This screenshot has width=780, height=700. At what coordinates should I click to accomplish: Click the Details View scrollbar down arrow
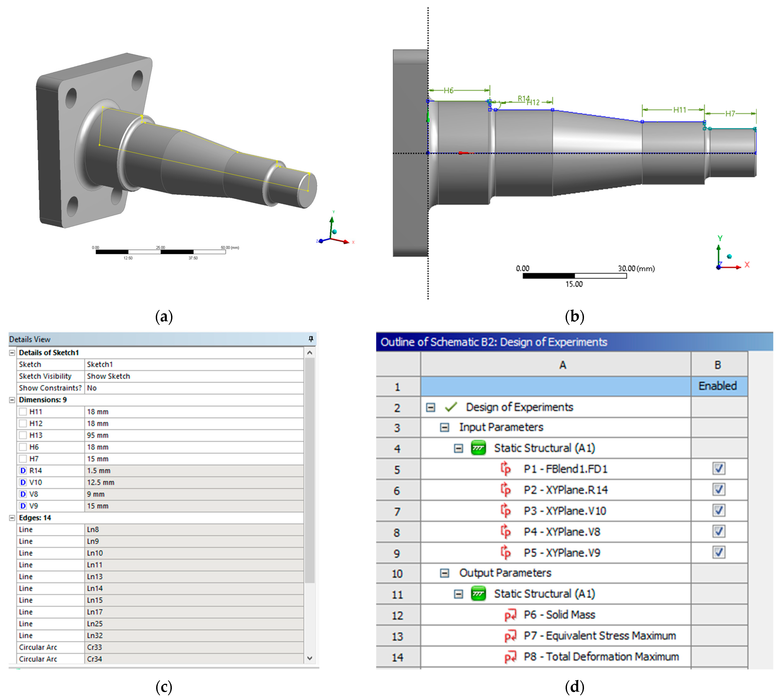(310, 658)
